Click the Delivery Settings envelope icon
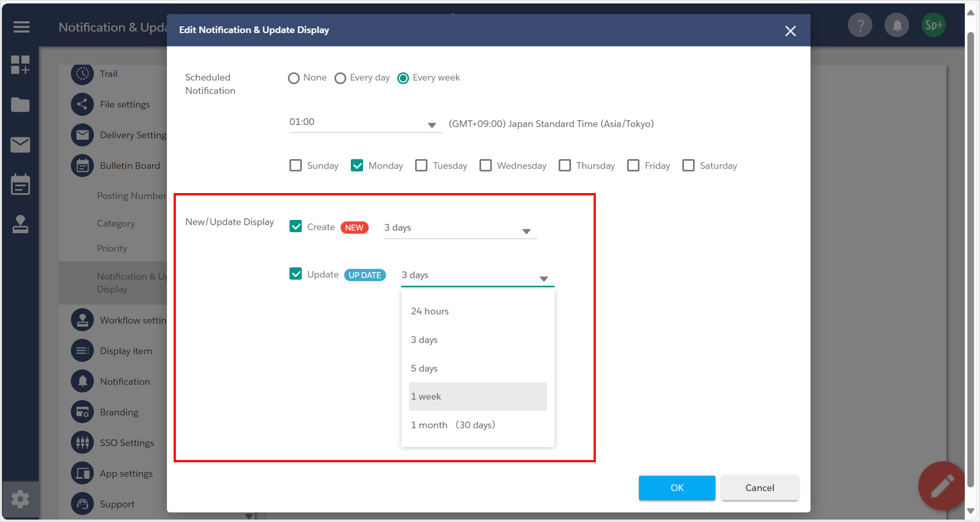The height and width of the screenshot is (522, 980). coord(82,135)
